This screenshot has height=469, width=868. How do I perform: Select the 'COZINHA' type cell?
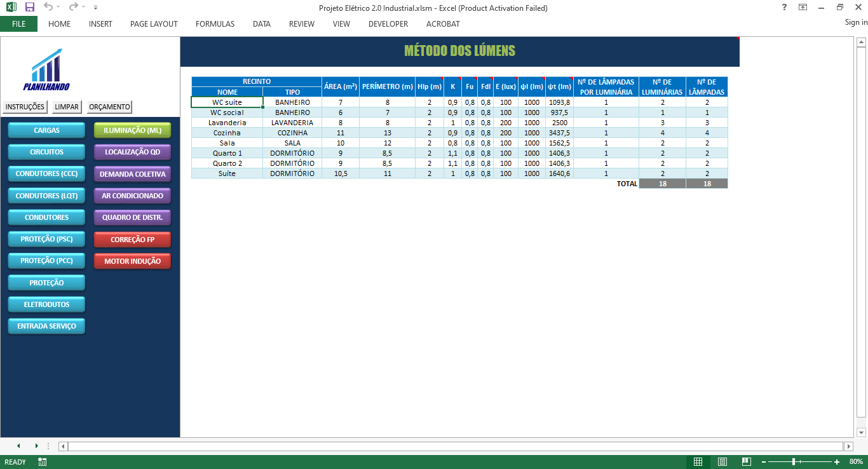coord(292,133)
